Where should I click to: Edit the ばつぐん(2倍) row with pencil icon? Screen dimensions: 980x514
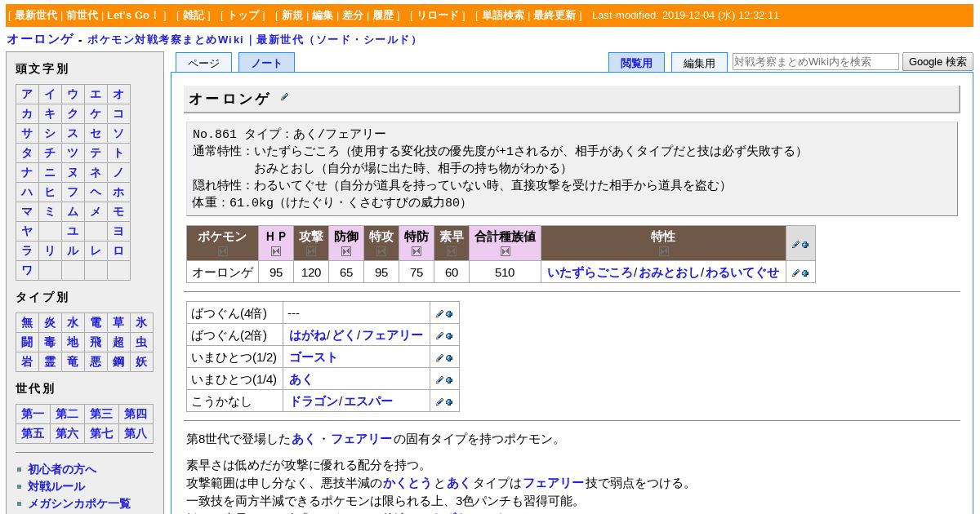coord(439,335)
